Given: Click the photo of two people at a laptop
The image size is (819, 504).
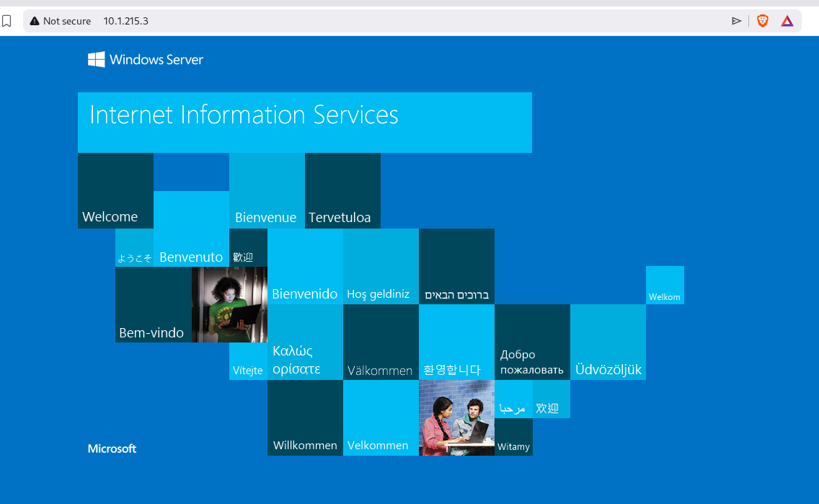Looking at the screenshot, I should [456, 417].
